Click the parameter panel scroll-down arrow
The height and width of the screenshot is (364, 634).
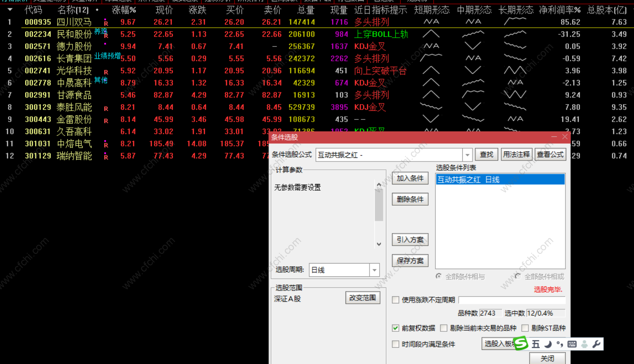pyautogui.click(x=379, y=244)
